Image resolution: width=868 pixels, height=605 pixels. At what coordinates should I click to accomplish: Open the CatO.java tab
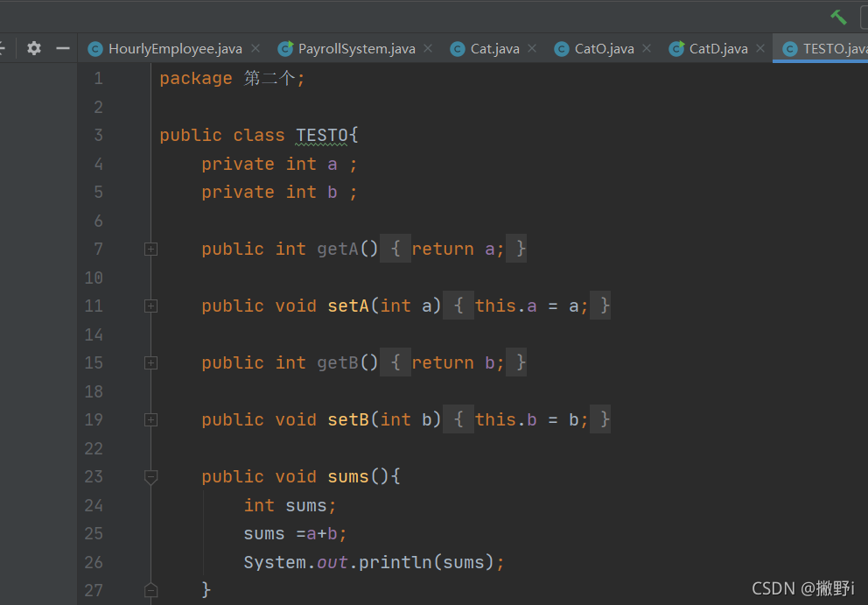[x=604, y=49]
